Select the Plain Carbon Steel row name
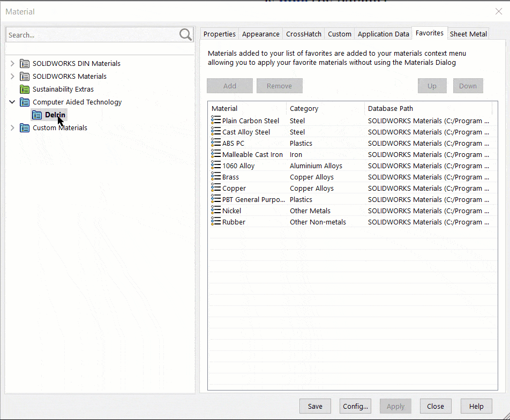 coord(251,121)
